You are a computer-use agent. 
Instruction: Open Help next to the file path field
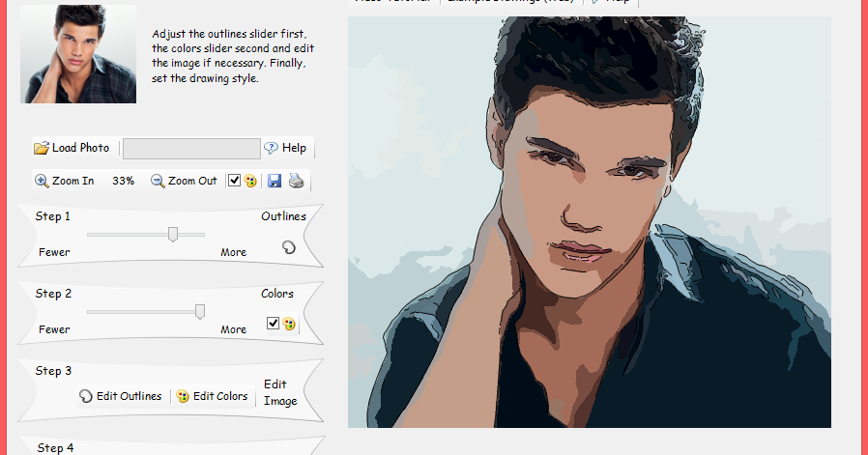[286, 148]
